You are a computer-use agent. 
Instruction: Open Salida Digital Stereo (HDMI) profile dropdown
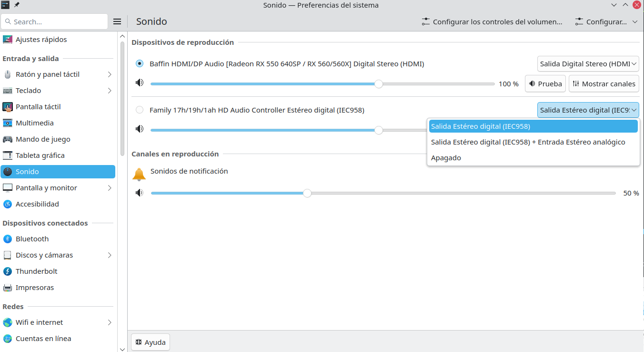pos(588,63)
